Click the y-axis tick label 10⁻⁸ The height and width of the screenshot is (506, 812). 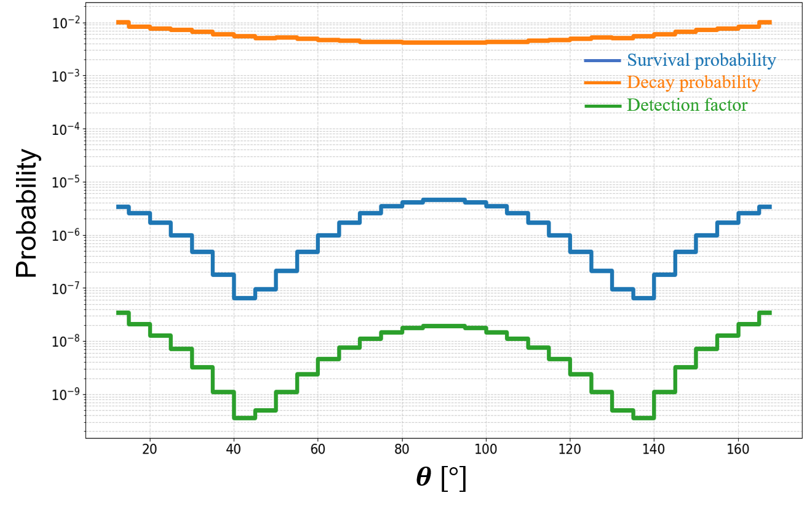(65, 340)
